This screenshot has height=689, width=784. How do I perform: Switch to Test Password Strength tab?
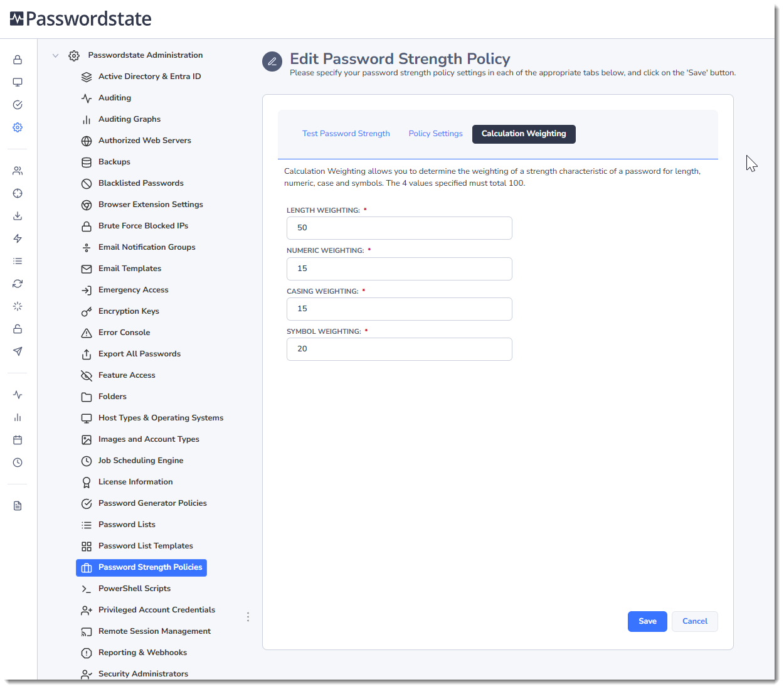pyautogui.click(x=346, y=134)
